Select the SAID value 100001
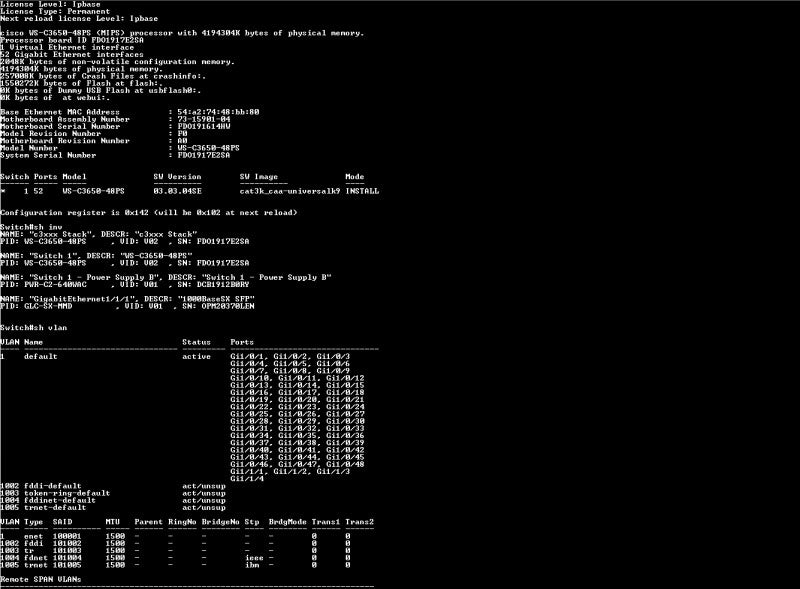800x589 pixels. coord(67,536)
